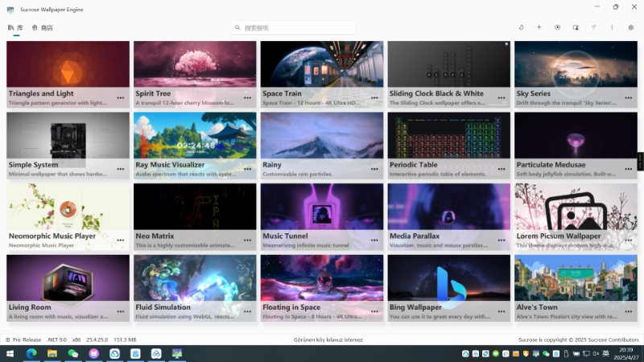The image size is (644, 362).
Task: Open more options for Music Tunnel
Action: coord(374,240)
